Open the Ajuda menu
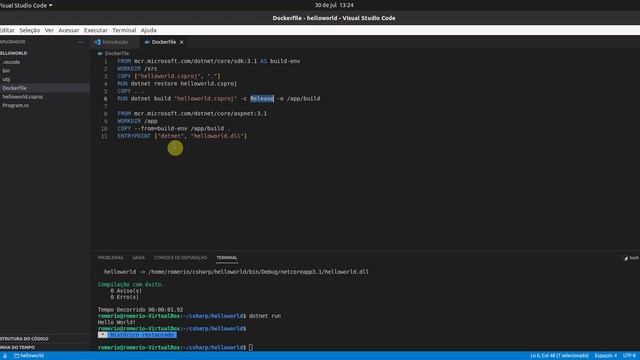Viewport: 640px width, 360px height. point(149,30)
